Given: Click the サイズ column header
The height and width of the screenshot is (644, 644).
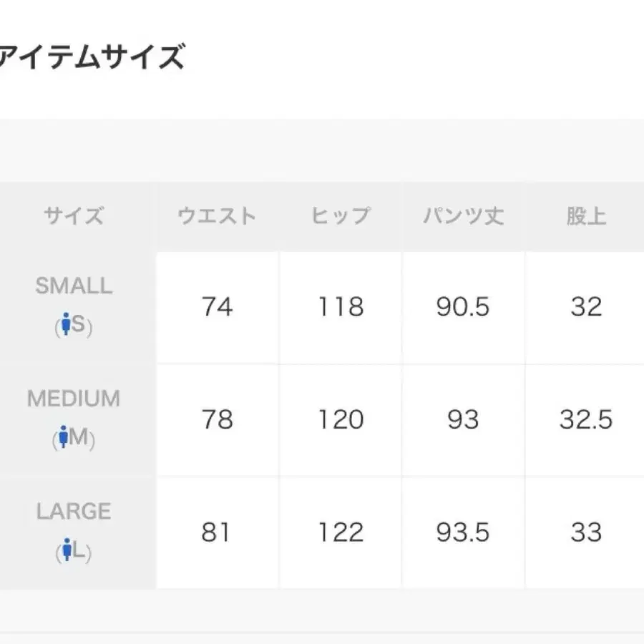Looking at the screenshot, I should click(74, 216).
